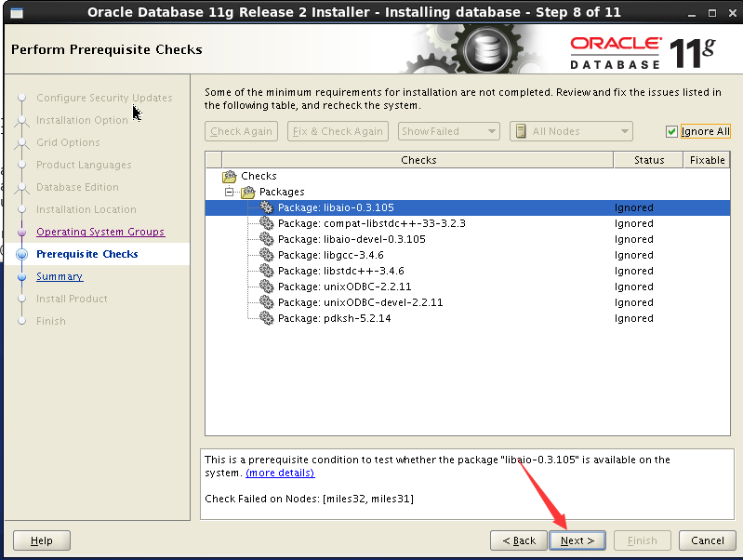The image size is (743, 560).
Task: Click the Grid Options step label
Action: [x=68, y=142]
